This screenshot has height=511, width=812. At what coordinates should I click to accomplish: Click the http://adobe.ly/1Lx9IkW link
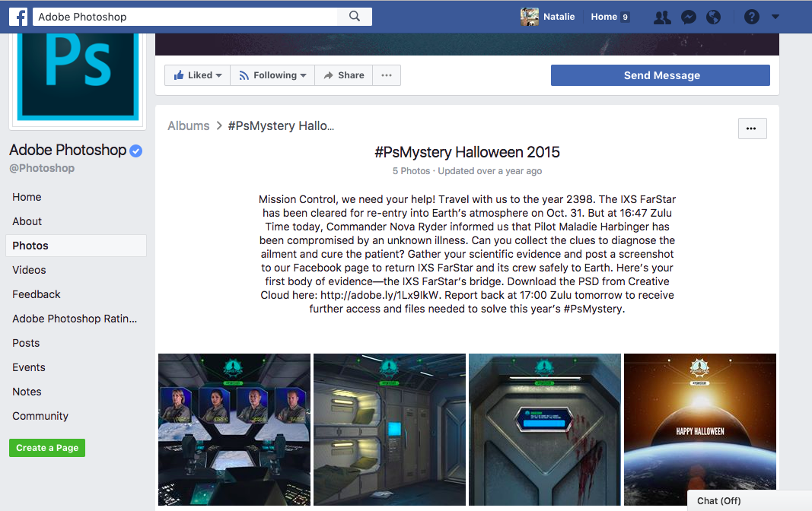tap(380, 295)
